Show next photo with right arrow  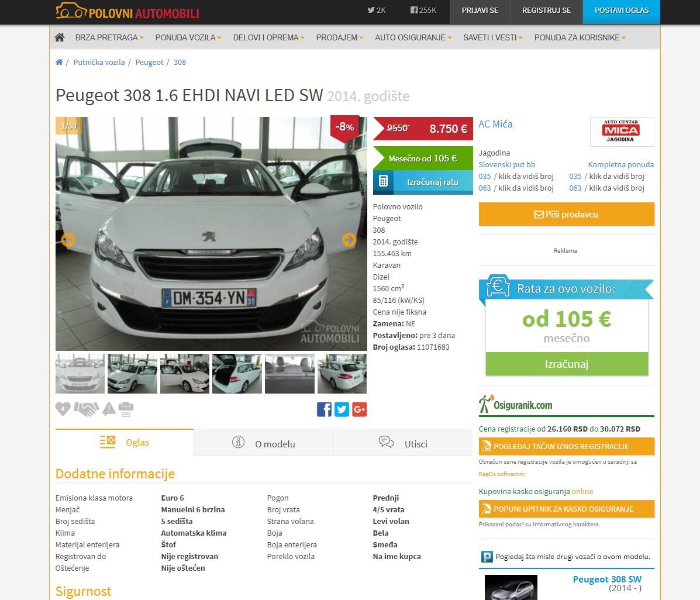pyautogui.click(x=349, y=240)
